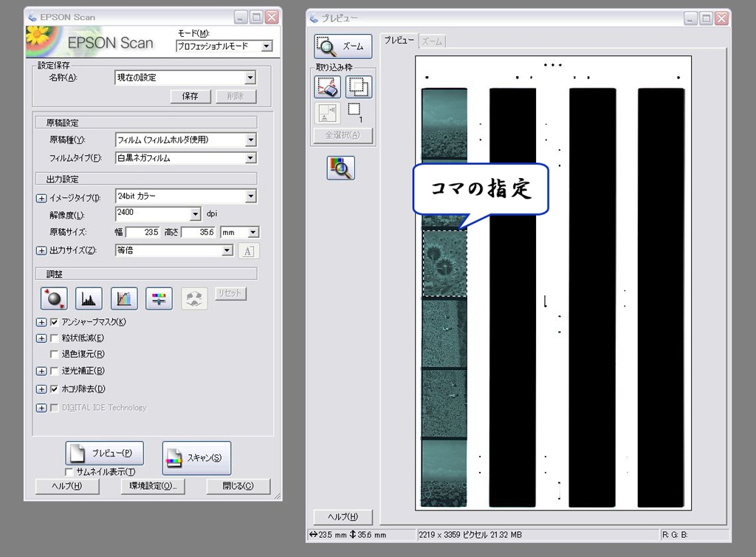The height and width of the screenshot is (557, 756).
Task: Click the 削除 delete button
Action: point(236,96)
